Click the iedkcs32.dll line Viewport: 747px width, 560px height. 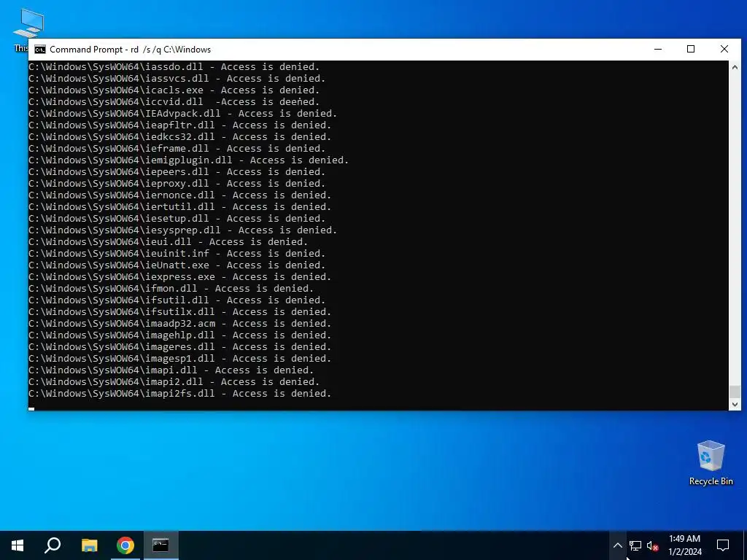(179, 136)
